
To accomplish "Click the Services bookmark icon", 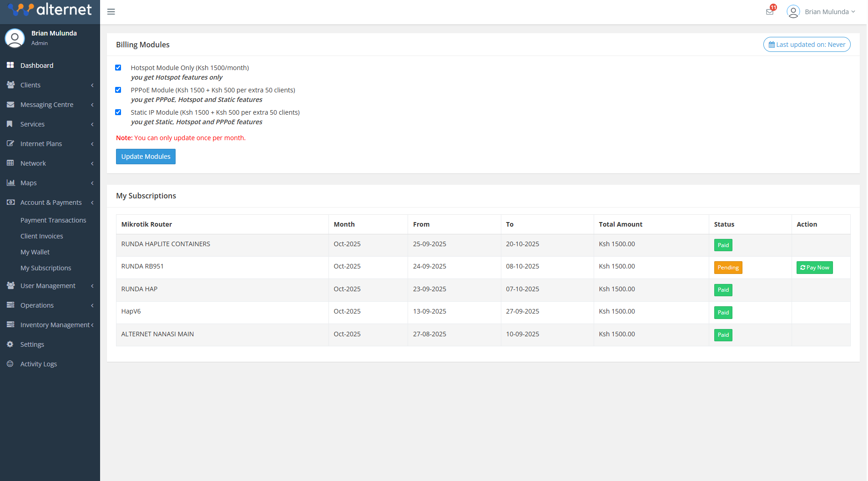I will (10, 124).
